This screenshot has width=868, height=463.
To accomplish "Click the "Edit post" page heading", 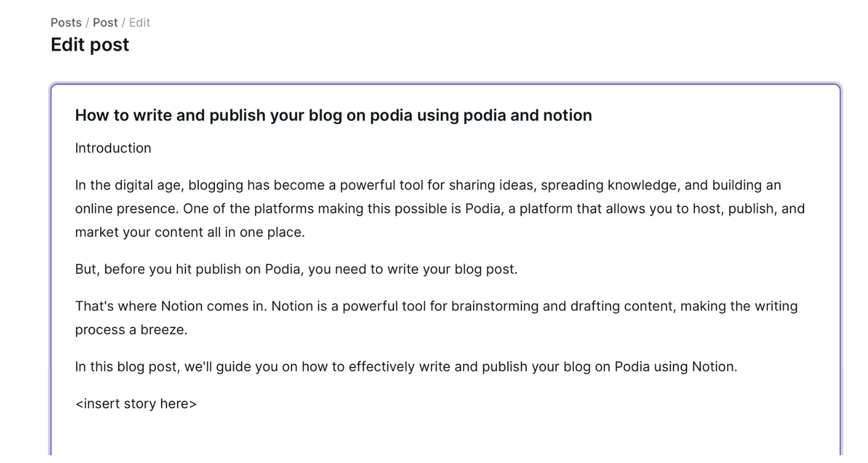I will 90,45.
